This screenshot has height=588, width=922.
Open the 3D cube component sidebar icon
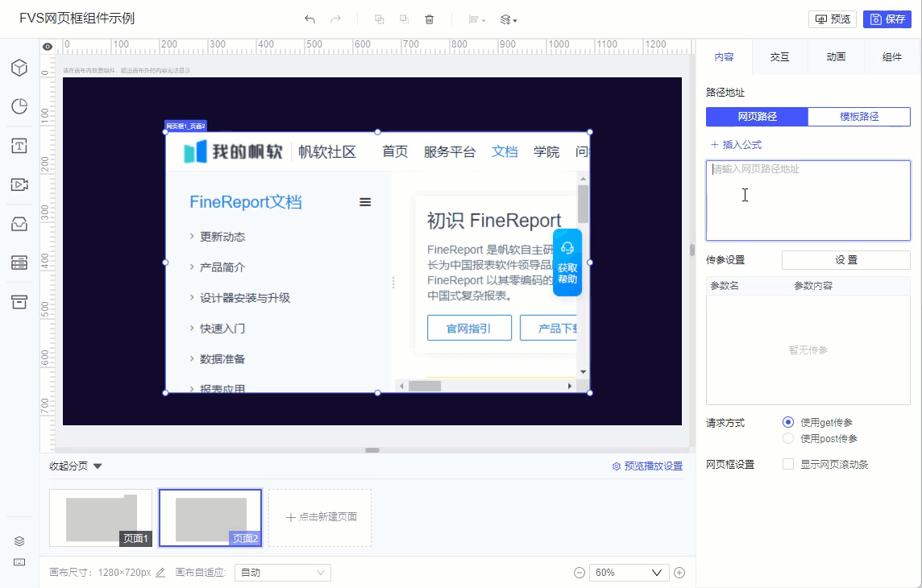click(x=19, y=68)
